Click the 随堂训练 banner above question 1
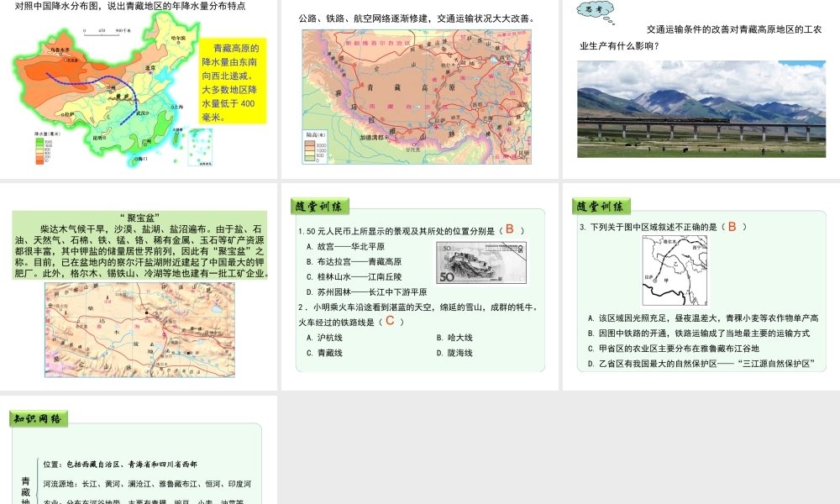Viewport: 840px width, 504px height. pos(320,207)
